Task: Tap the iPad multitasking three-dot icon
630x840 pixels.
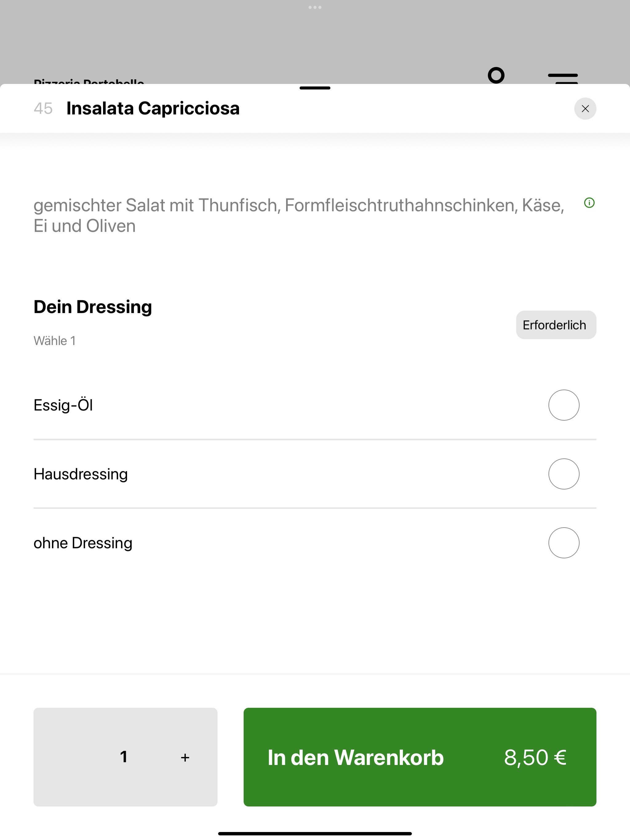Action: (315, 7)
